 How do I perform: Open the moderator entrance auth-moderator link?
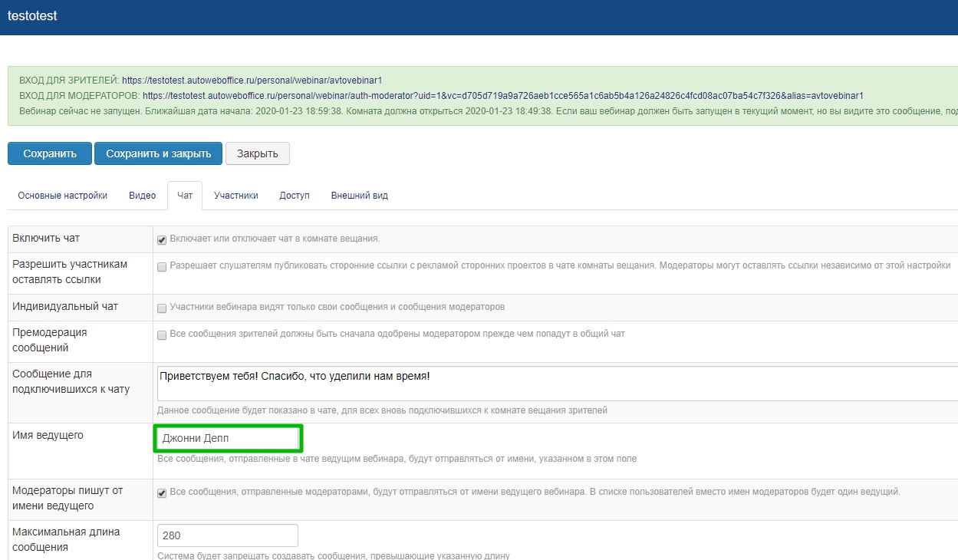click(x=502, y=96)
